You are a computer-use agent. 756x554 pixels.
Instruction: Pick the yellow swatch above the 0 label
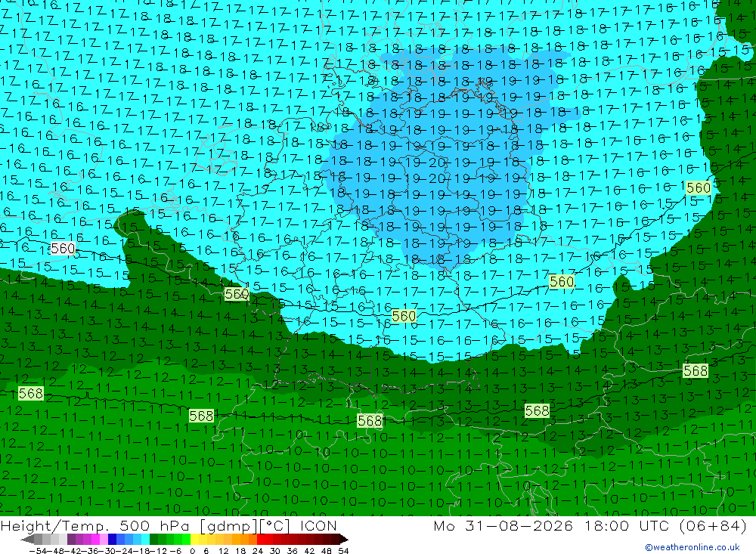coord(194,540)
